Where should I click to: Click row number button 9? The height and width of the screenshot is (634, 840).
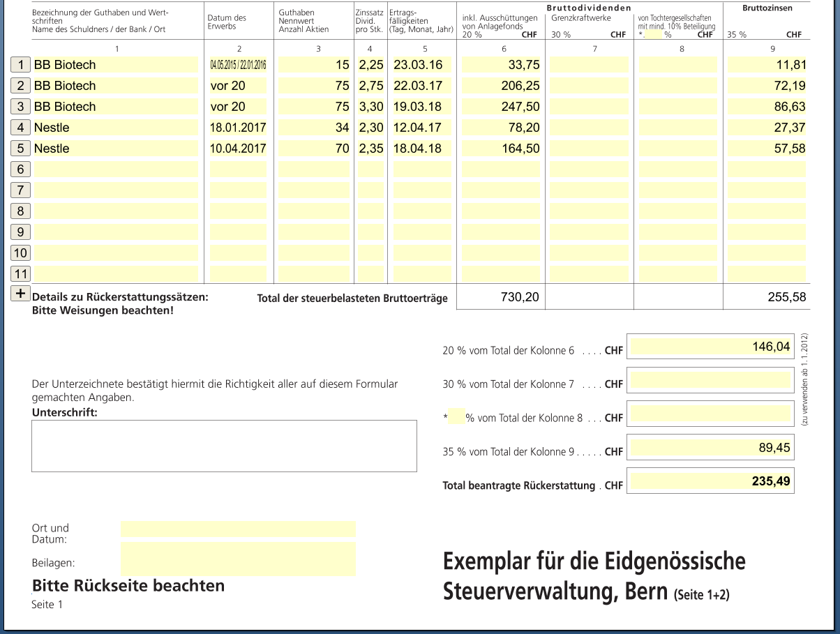(21, 232)
